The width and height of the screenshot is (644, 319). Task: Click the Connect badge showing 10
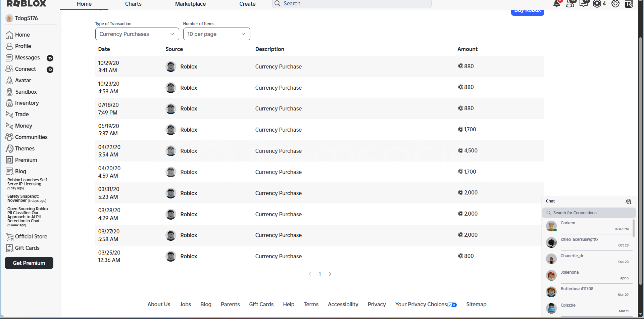[x=50, y=70]
